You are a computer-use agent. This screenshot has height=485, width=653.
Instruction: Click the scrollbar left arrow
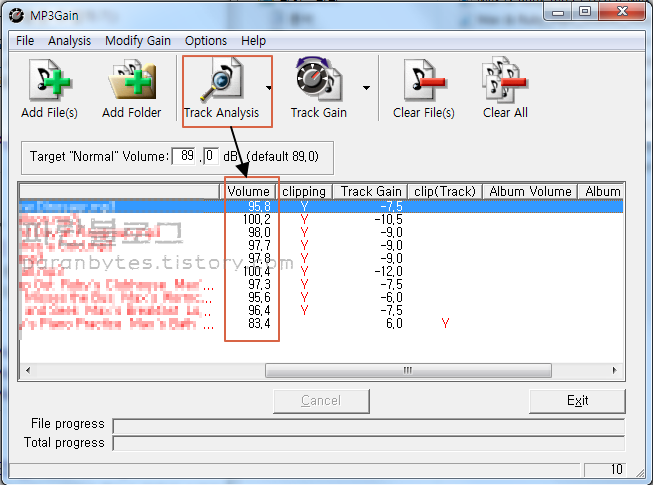pos(28,370)
